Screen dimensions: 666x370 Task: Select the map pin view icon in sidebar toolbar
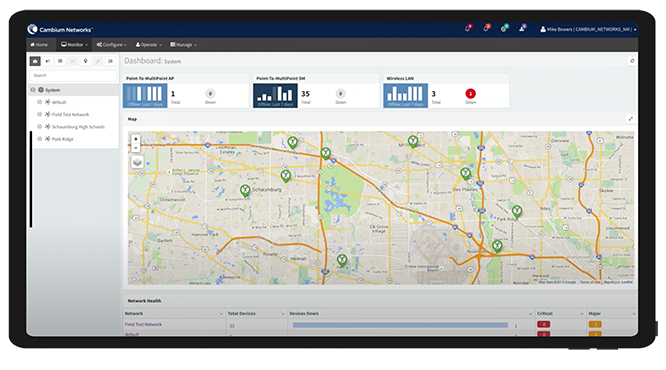coord(85,61)
